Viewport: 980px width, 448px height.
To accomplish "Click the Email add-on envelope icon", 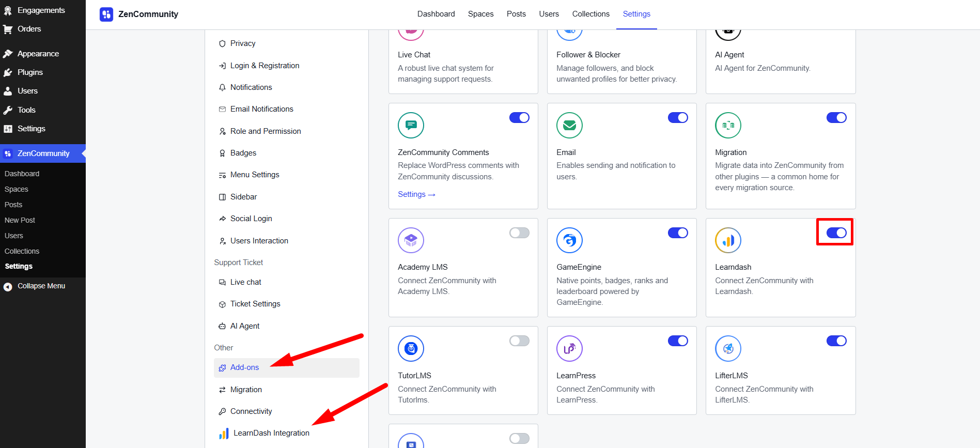I will [570, 125].
